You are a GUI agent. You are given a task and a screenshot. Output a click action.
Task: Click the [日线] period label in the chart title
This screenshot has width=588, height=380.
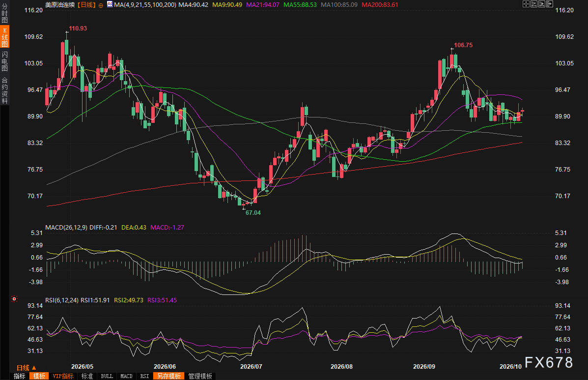(86, 5)
